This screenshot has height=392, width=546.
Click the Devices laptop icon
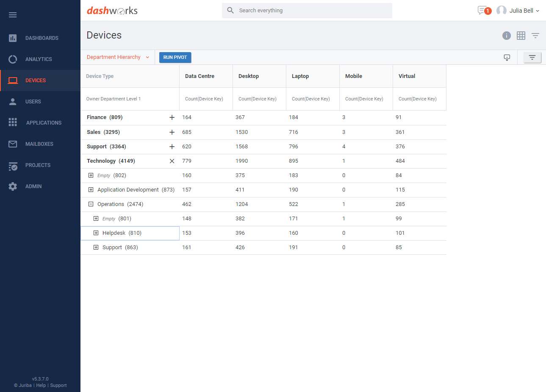tap(13, 81)
